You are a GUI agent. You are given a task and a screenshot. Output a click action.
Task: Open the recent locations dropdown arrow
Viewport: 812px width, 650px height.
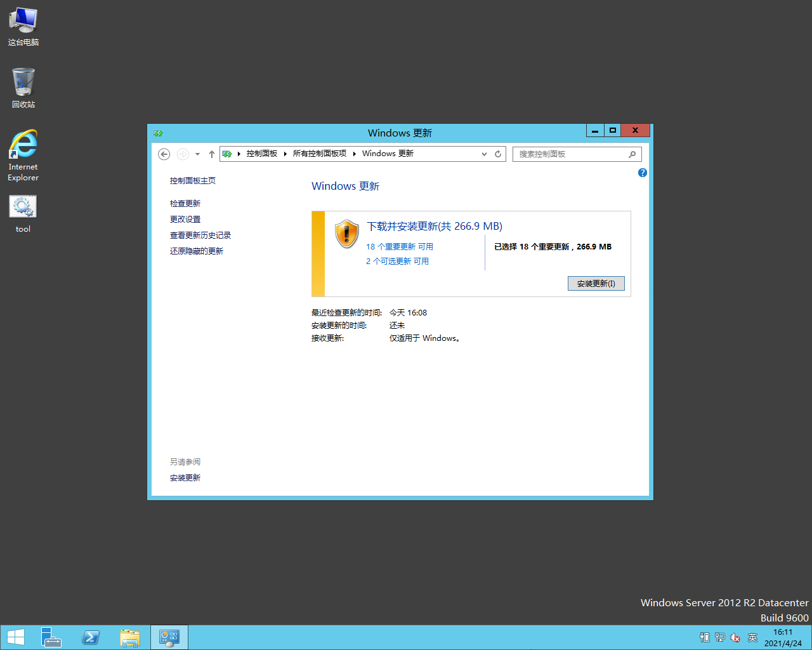(197, 154)
